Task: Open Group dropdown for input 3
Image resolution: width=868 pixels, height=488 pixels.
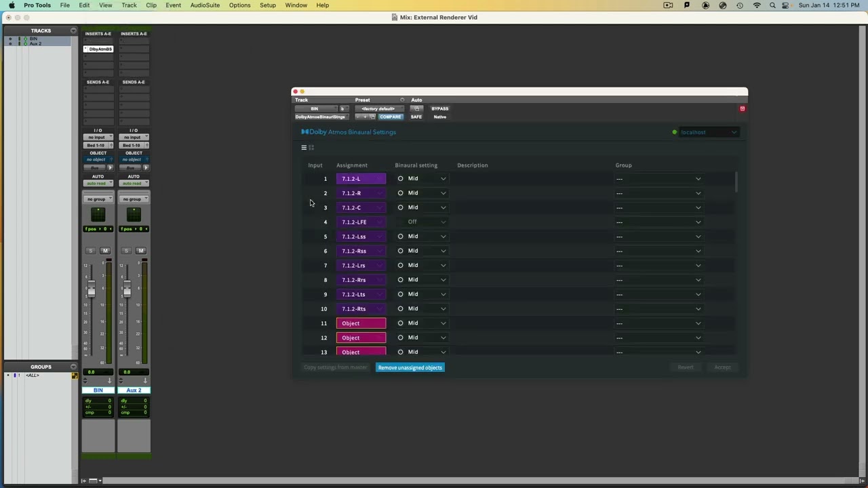Action: pyautogui.click(x=658, y=207)
